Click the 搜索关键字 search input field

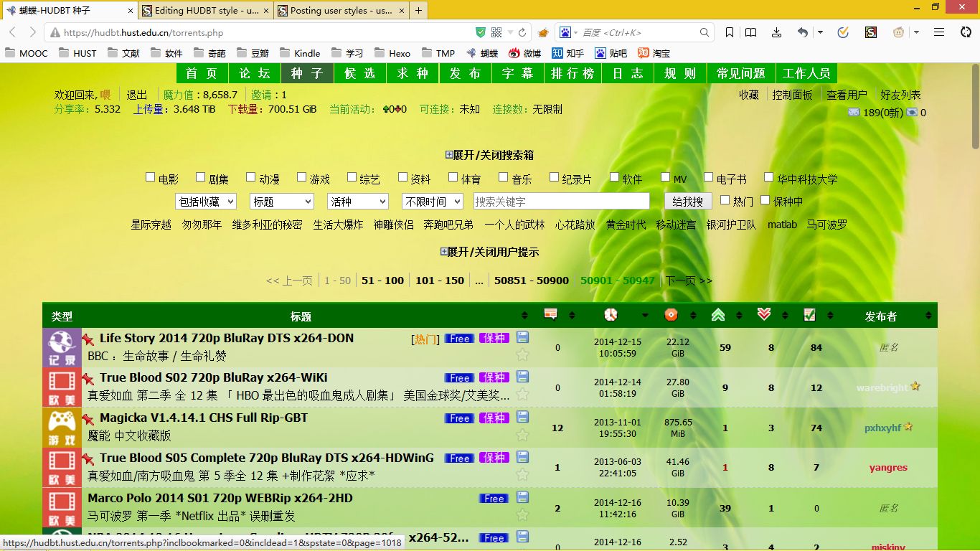[561, 202]
